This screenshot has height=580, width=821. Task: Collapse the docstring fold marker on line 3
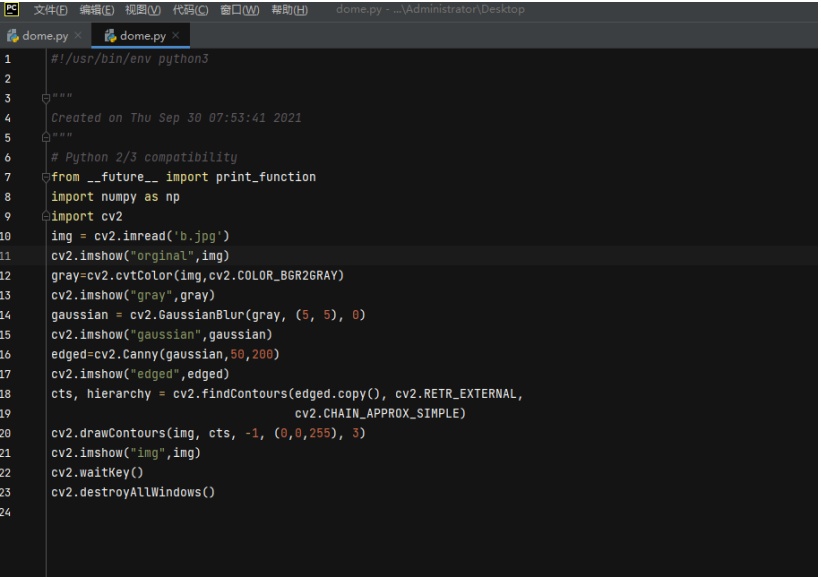click(x=46, y=99)
